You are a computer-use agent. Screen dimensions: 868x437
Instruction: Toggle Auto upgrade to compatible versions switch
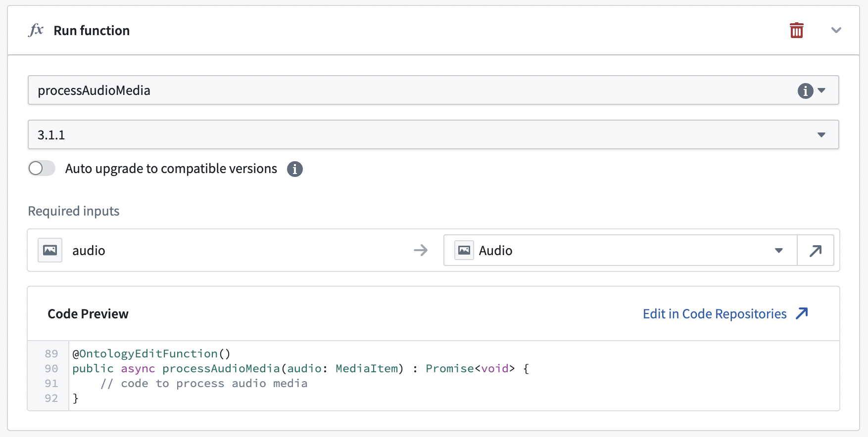[42, 169]
